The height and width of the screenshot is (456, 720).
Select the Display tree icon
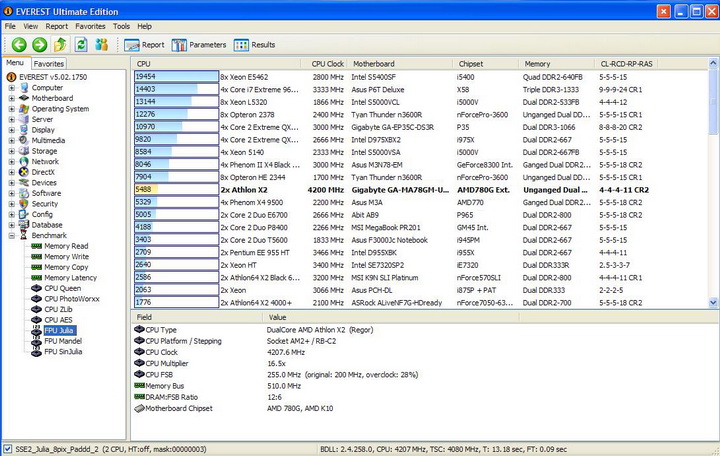pyautogui.click(x=24, y=130)
